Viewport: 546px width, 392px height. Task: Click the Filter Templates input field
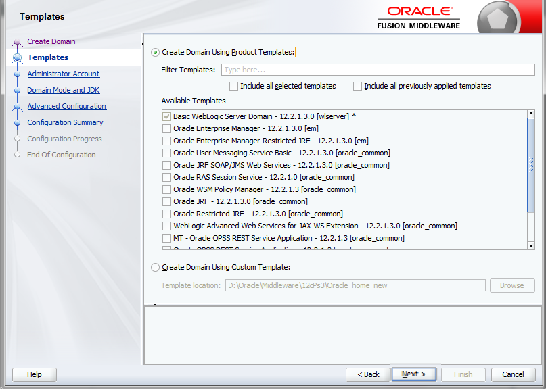click(x=378, y=70)
